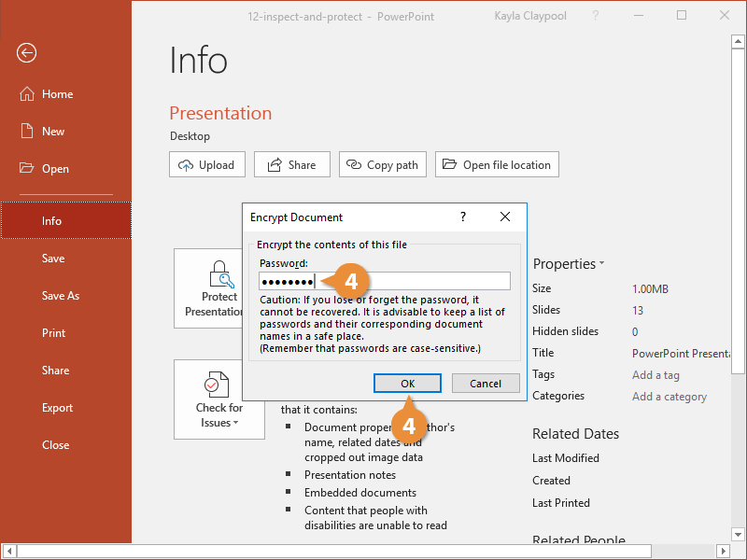This screenshot has height=560, width=747.
Task: Click the Copy path button
Action: pyautogui.click(x=382, y=165)
